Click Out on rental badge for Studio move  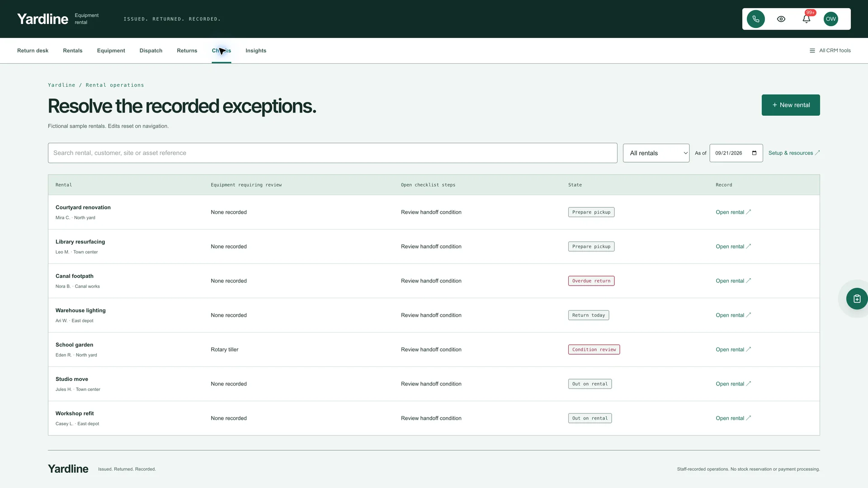pyautogui.click(x=590, y=384)
